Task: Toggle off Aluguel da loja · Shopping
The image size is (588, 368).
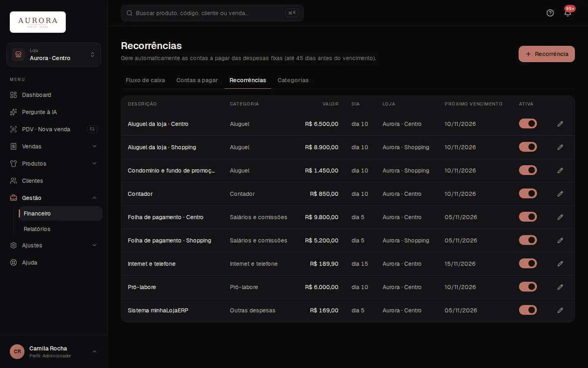Action: tap(528, 147)
